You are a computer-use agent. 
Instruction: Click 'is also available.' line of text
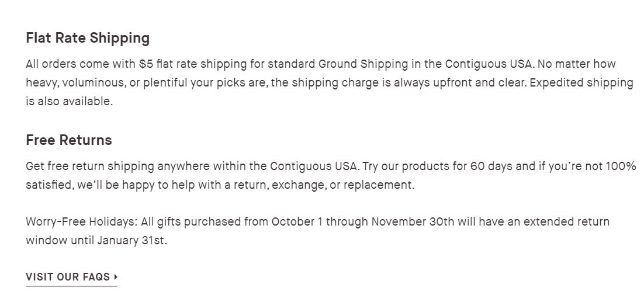click(69, 101)
